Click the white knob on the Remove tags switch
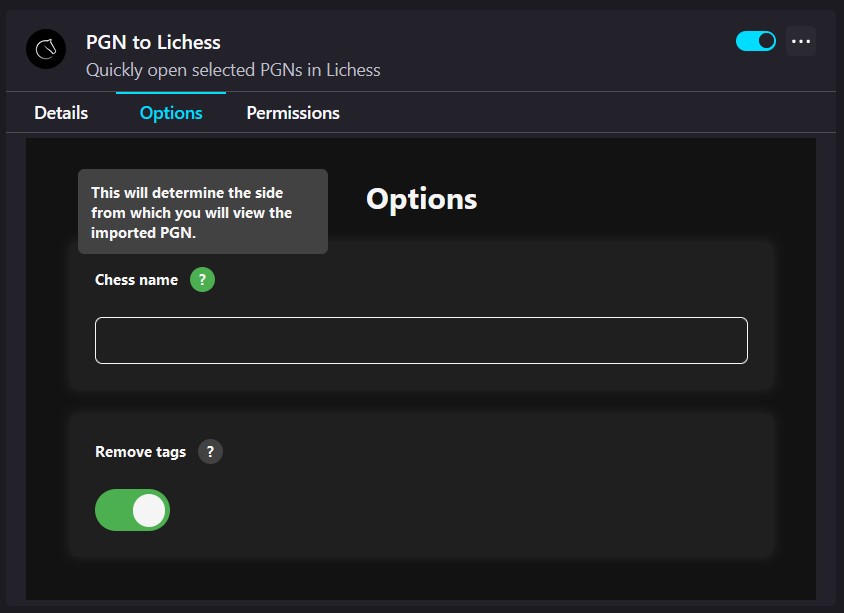Viewport: 844px width, 613px height. (x=146, y=510)
